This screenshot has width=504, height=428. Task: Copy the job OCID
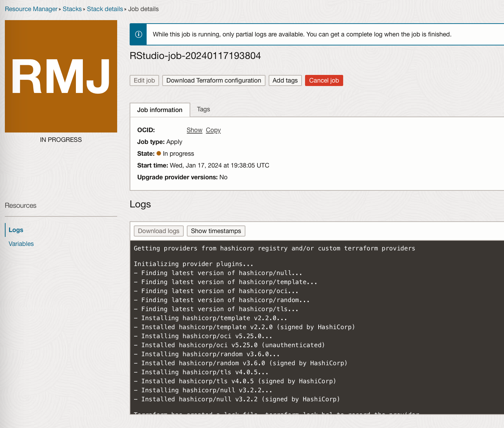[213, 130]
